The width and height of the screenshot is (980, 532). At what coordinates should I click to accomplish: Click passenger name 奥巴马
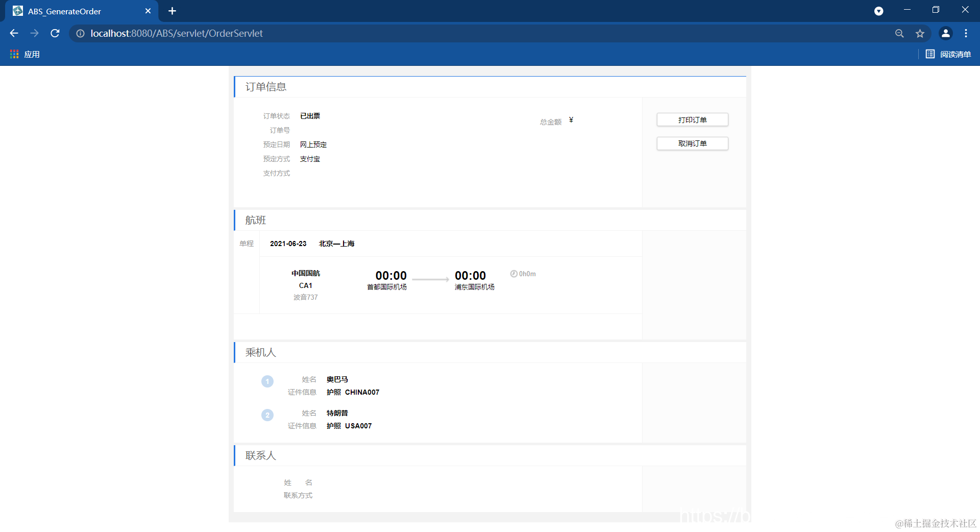click(337, 379)
